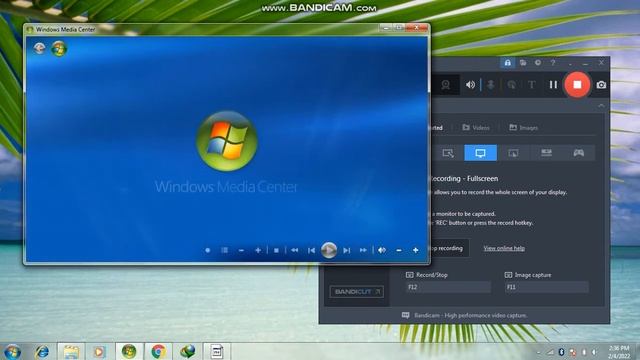Open the View online help link
The image size is (640, 360).
(504, 248)
